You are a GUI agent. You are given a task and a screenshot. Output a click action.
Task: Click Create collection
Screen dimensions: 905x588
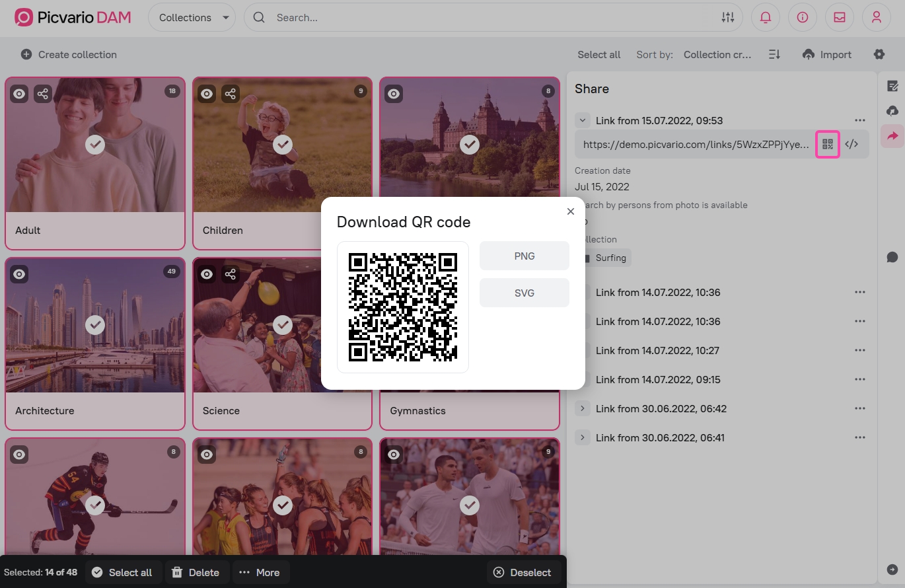69,55
